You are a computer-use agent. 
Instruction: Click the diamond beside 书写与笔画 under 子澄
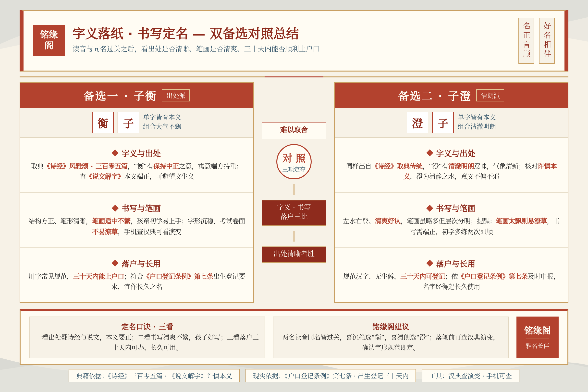click(x=429, y=208)
